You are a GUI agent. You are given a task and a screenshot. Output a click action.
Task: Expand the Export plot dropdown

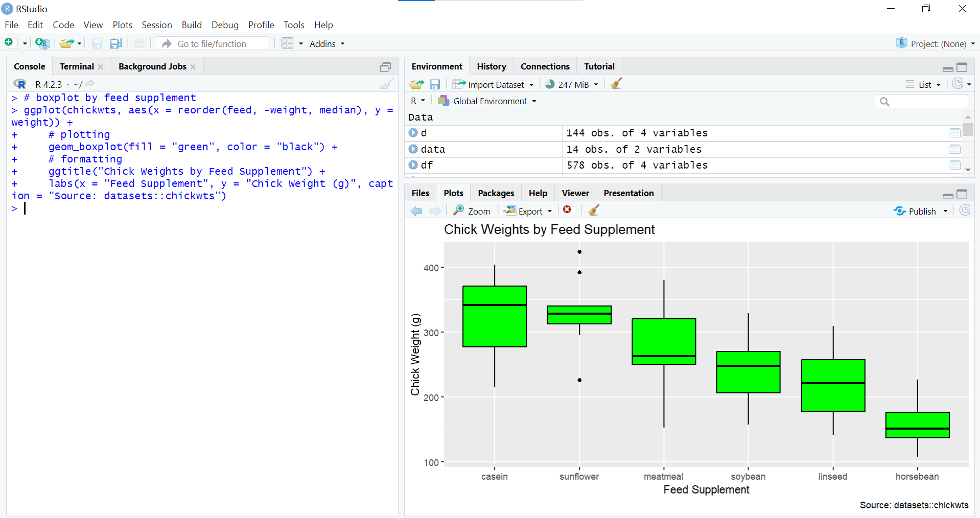528,211
